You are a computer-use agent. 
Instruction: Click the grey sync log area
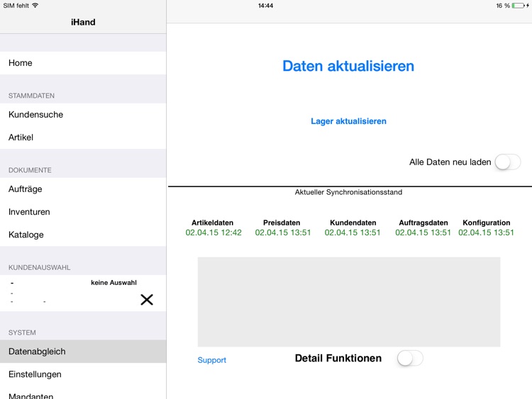coord(349,302)
